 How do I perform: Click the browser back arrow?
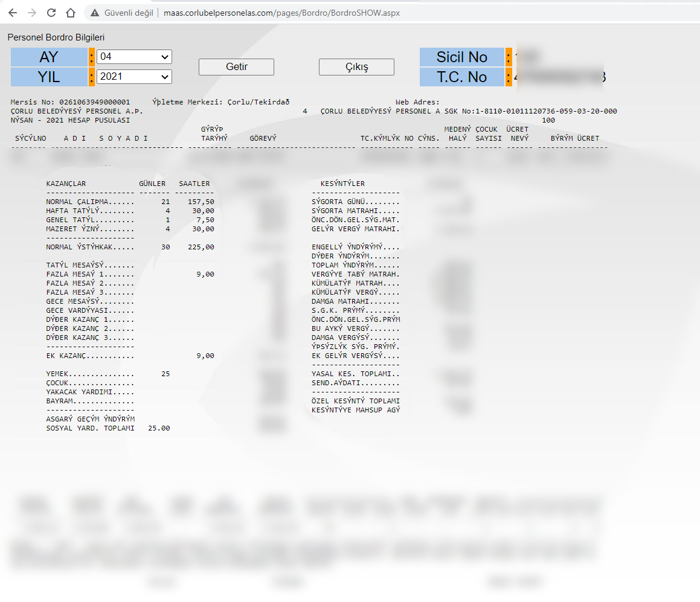[x=13, y=13]
